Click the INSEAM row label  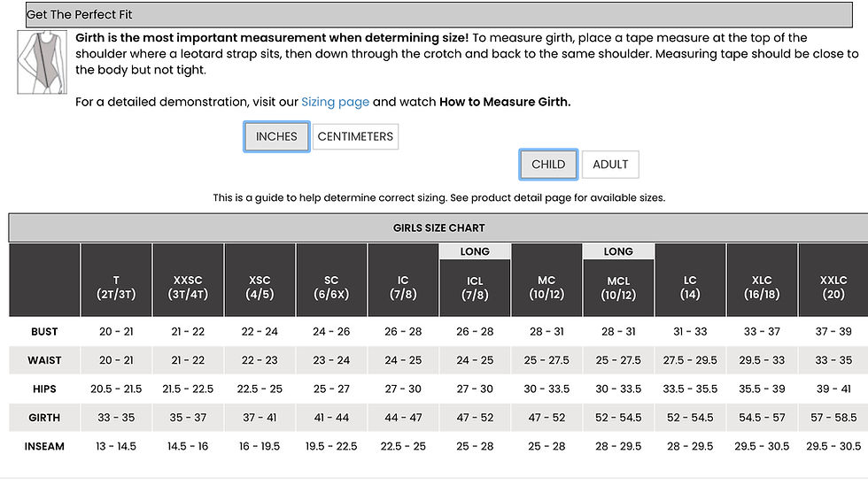[x=44, y=446]
